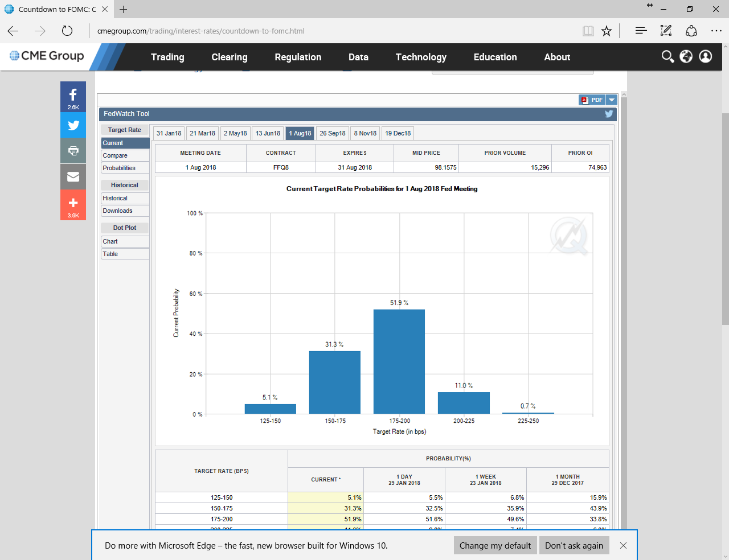Image resolution: width=729 pixels, height=560 pixels.
Task: Open the user account profile icon
Action: pos(705,56)
